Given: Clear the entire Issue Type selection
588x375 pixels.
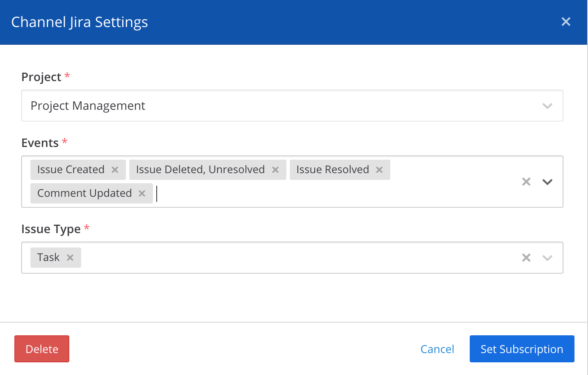Looking at the screenshot, I should coord(526,257).
